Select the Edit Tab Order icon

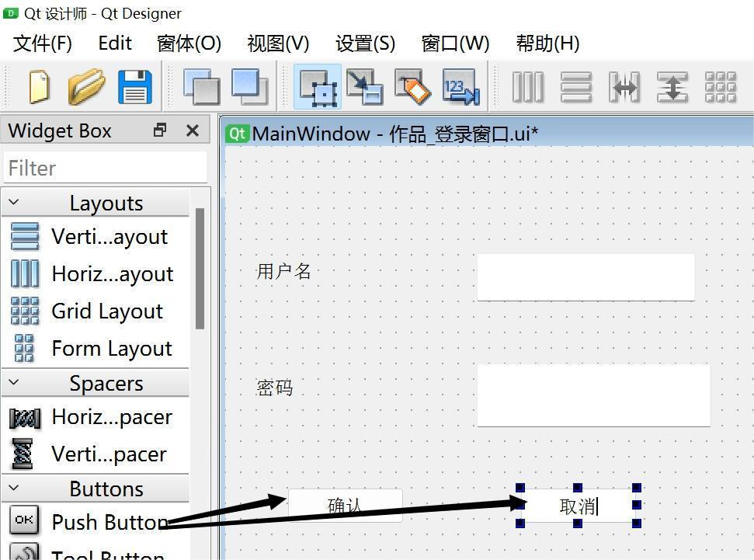[461, 87]
